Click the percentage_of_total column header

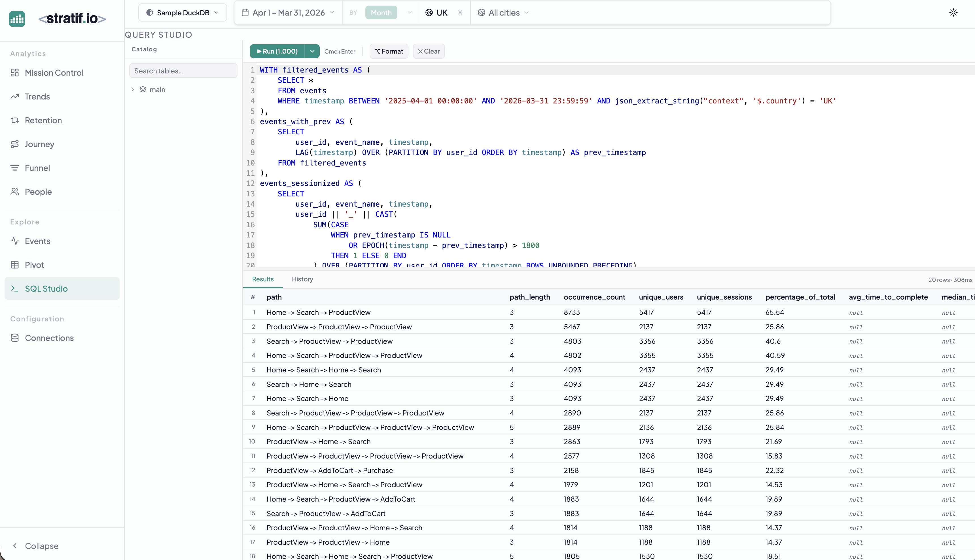[x=800, y=297]
